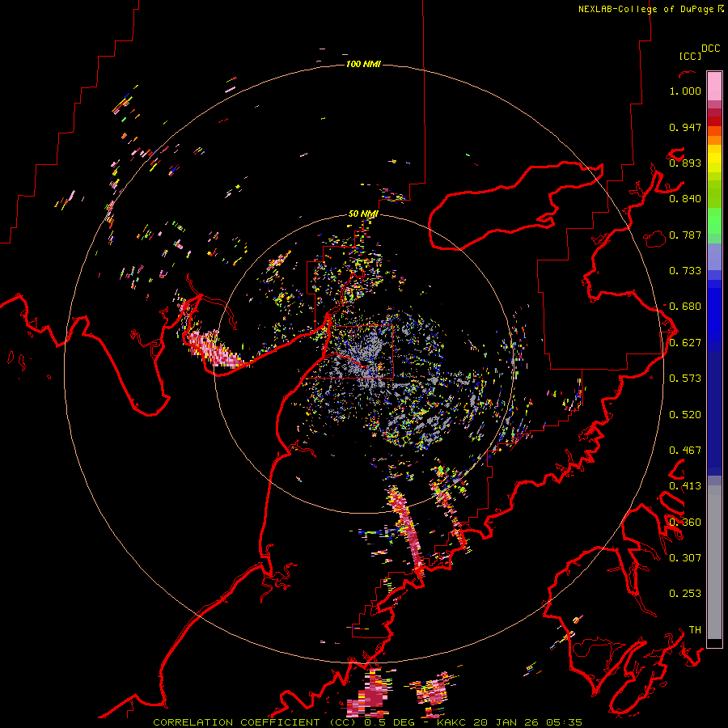Select the TH legend label
This screenshot has width=728, height=728.
click(695, 630)
